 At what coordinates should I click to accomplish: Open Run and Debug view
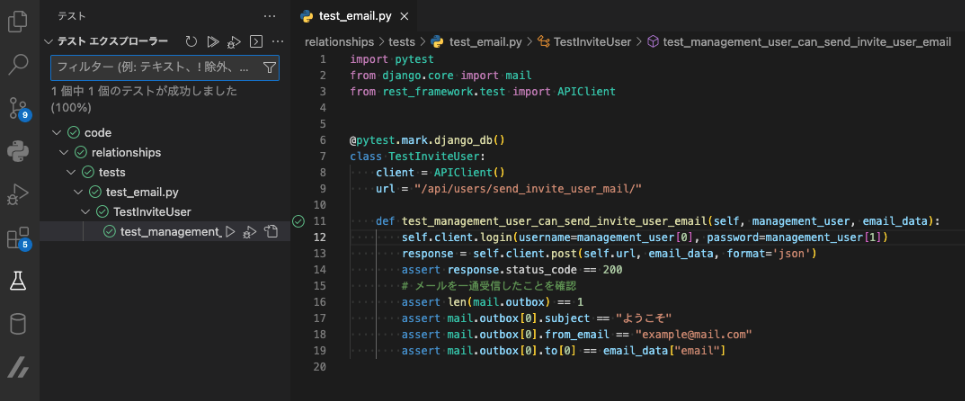(x=18, y=194)
